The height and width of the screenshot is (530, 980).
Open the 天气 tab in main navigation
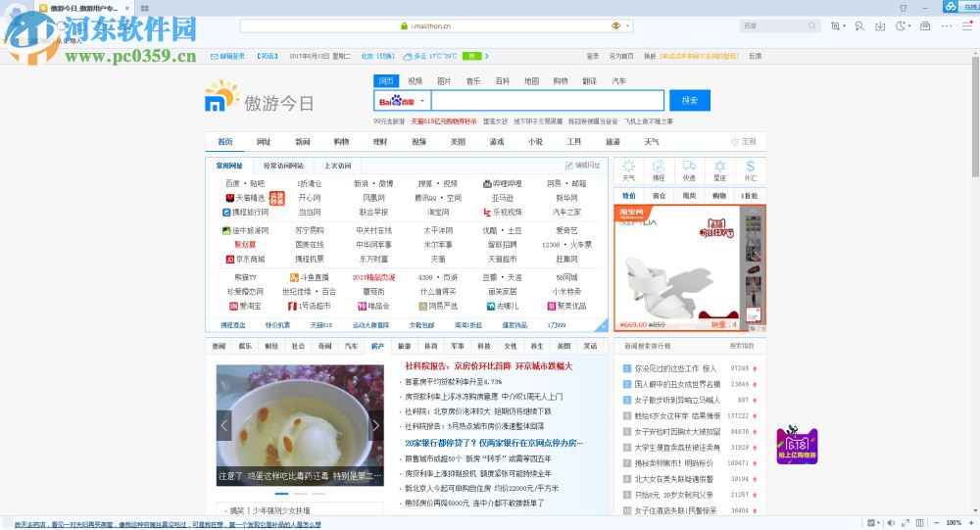tap(652, 142)
